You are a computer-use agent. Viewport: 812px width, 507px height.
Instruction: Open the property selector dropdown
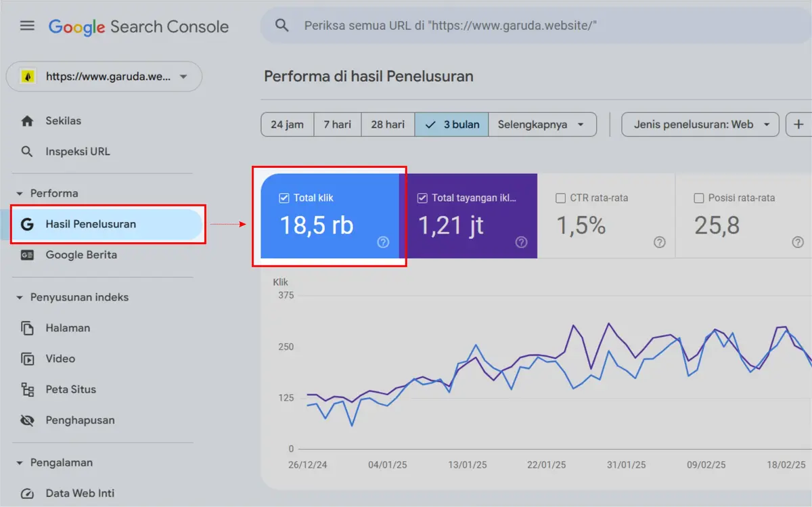[104, 76]
